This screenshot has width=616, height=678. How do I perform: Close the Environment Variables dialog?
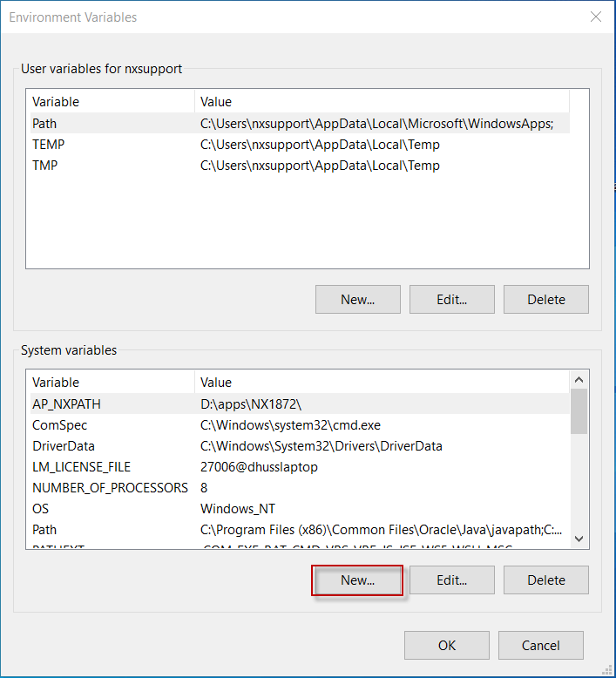coord(596,17)
